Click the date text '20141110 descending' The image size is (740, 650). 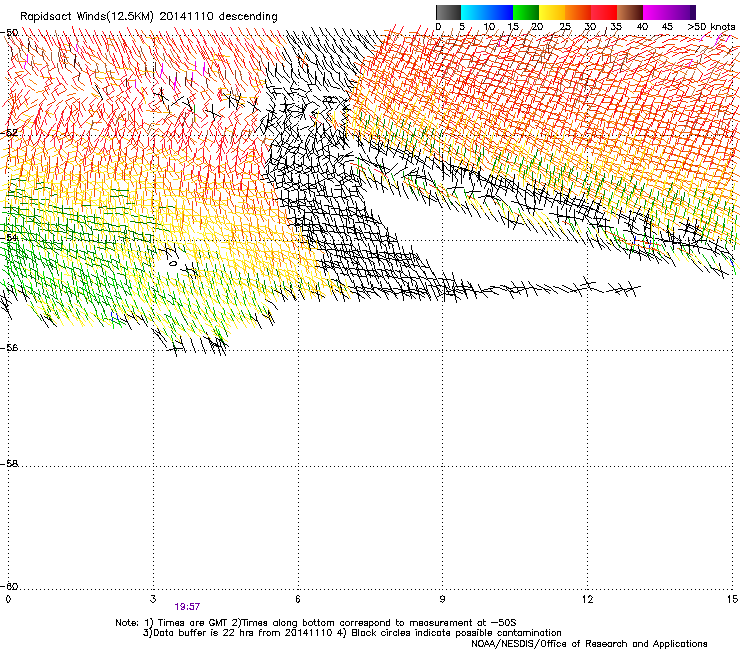click(x=219, y=17)
